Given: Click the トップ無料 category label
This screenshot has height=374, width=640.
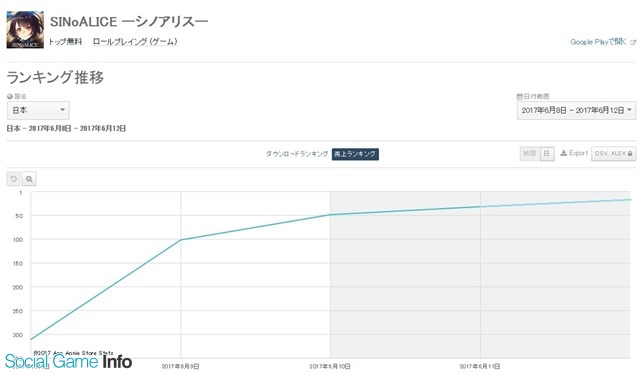Looking at the screenshot, I should click(x=65, y=42).
